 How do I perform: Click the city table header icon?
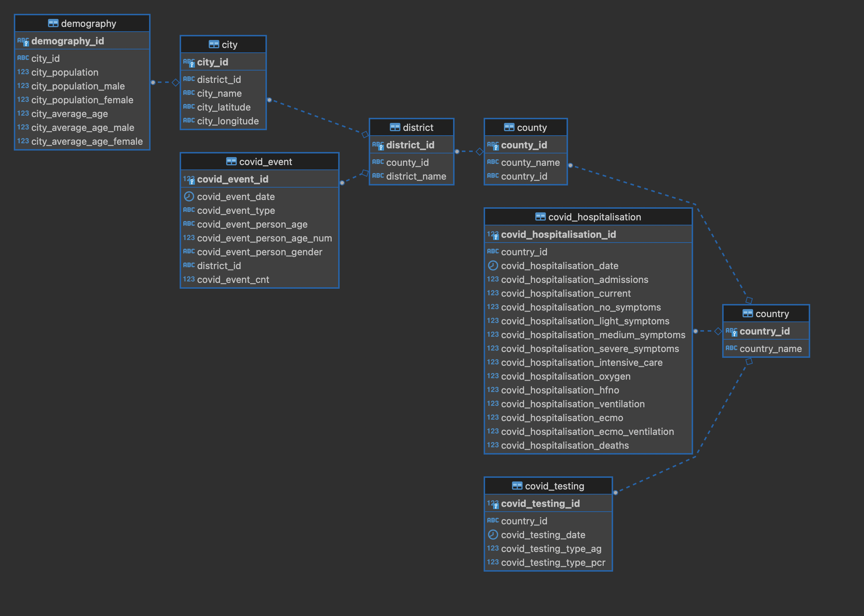[213, 44]
